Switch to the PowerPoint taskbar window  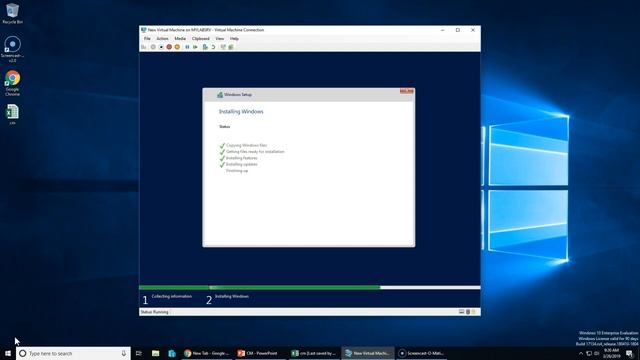pos(260,353)
